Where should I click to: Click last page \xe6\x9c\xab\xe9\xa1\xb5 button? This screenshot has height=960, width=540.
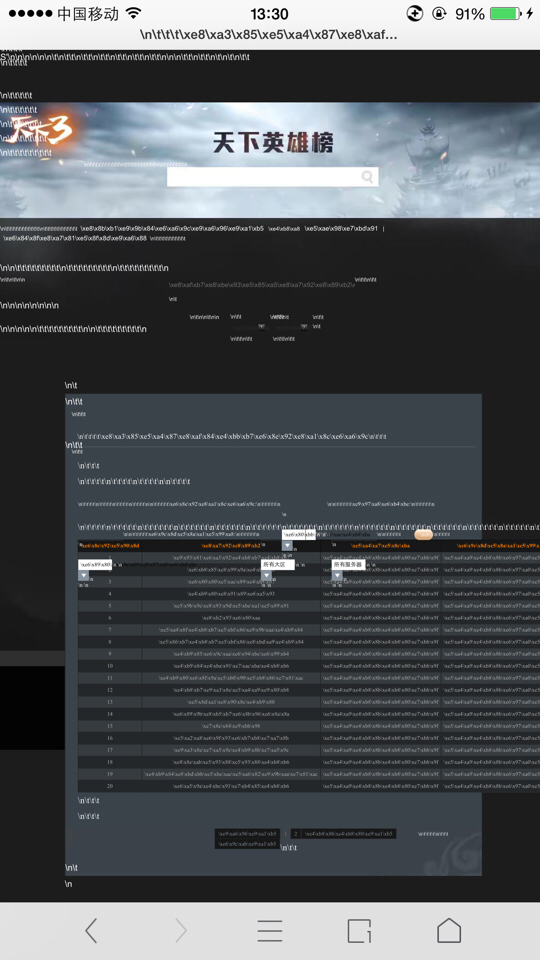247,844
